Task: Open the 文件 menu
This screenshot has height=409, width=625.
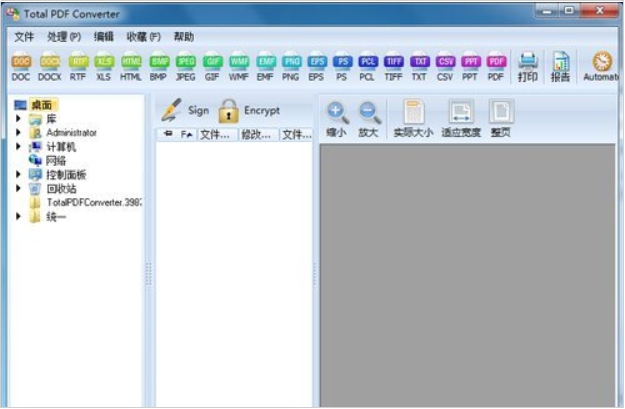Action: pyautogui.click(x=24, y=37)
